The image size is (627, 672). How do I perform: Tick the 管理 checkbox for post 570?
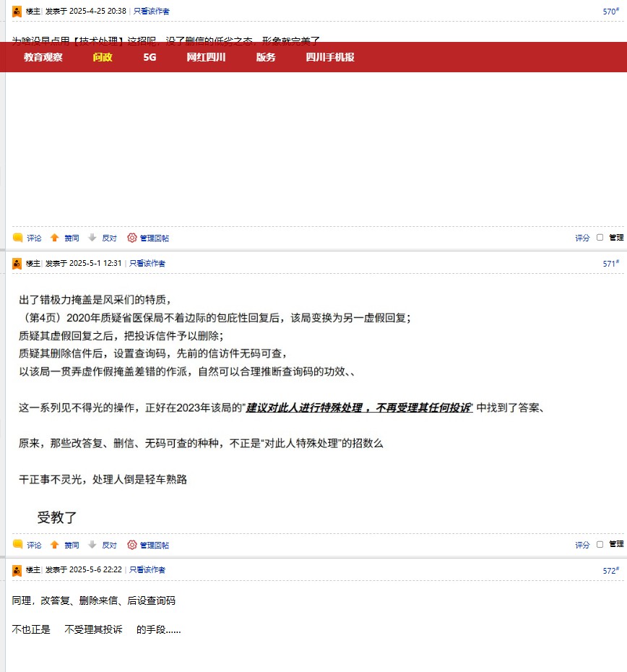pos(600,238)
